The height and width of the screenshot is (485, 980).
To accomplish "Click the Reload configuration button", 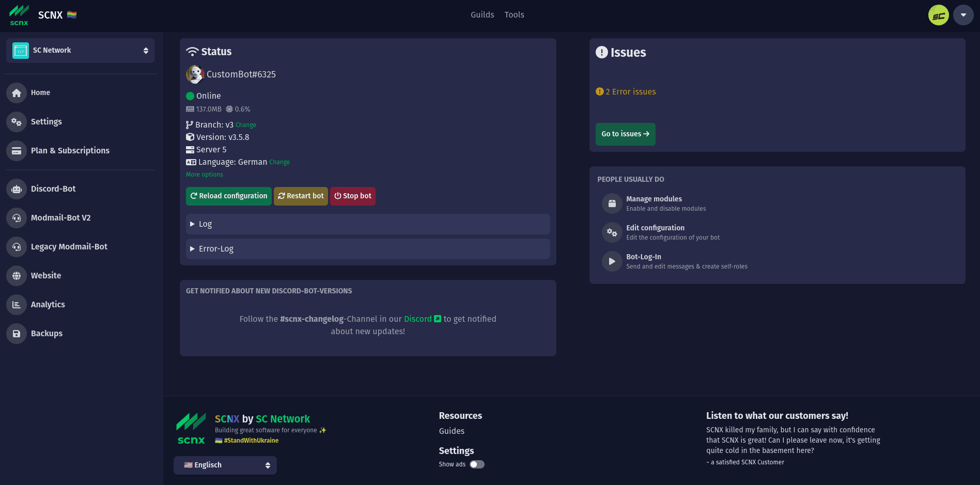I will 228,196.
